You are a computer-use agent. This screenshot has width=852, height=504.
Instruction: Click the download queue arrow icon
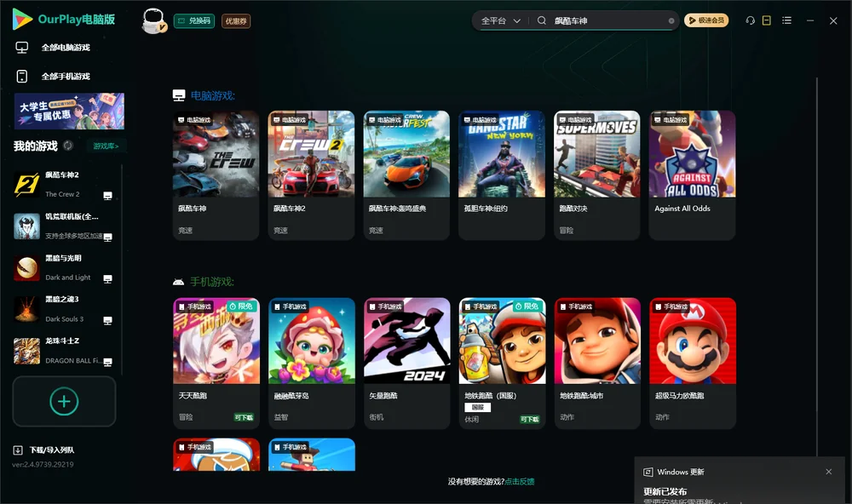click(x=18, y=450)
